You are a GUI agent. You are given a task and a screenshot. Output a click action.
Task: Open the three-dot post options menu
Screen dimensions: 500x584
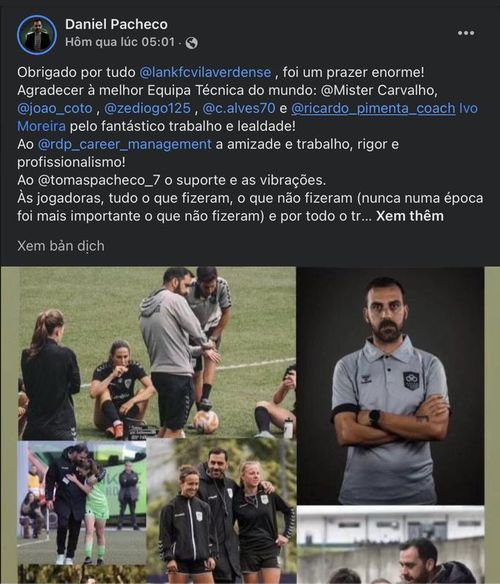click(x=466, y=33)
